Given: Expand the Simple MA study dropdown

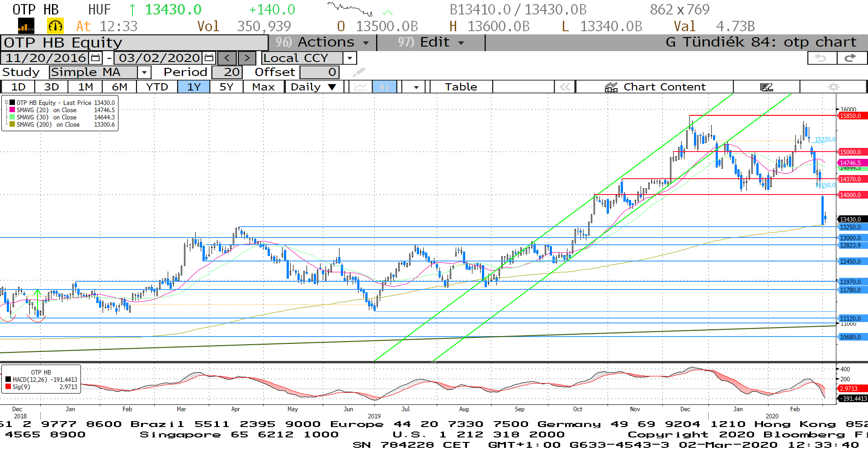Looking at the screenshot, I should click(x=144, y=72).
